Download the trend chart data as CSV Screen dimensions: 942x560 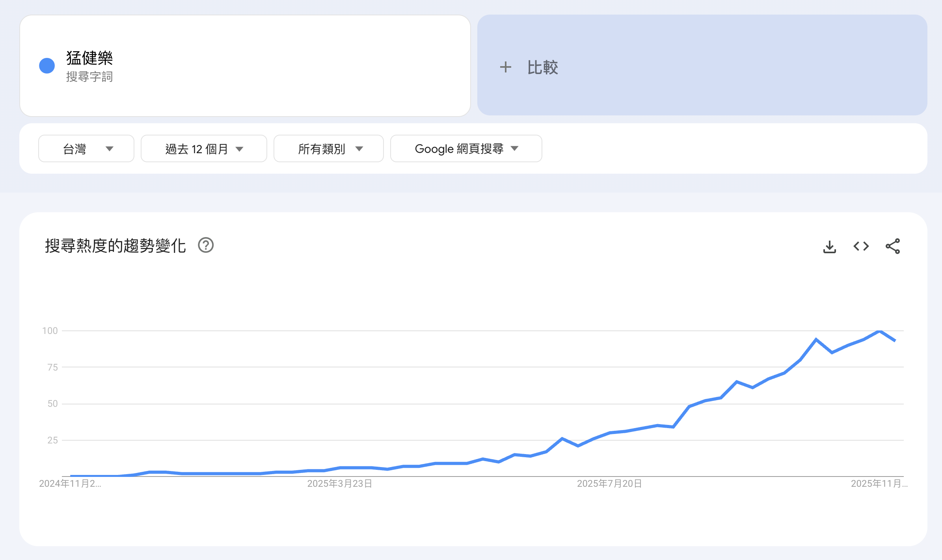click(x=829, y=247)
